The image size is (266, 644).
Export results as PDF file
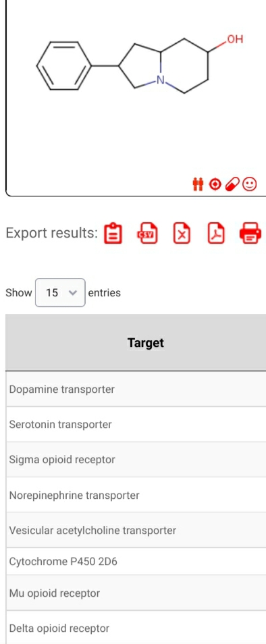tap(216, 234)
